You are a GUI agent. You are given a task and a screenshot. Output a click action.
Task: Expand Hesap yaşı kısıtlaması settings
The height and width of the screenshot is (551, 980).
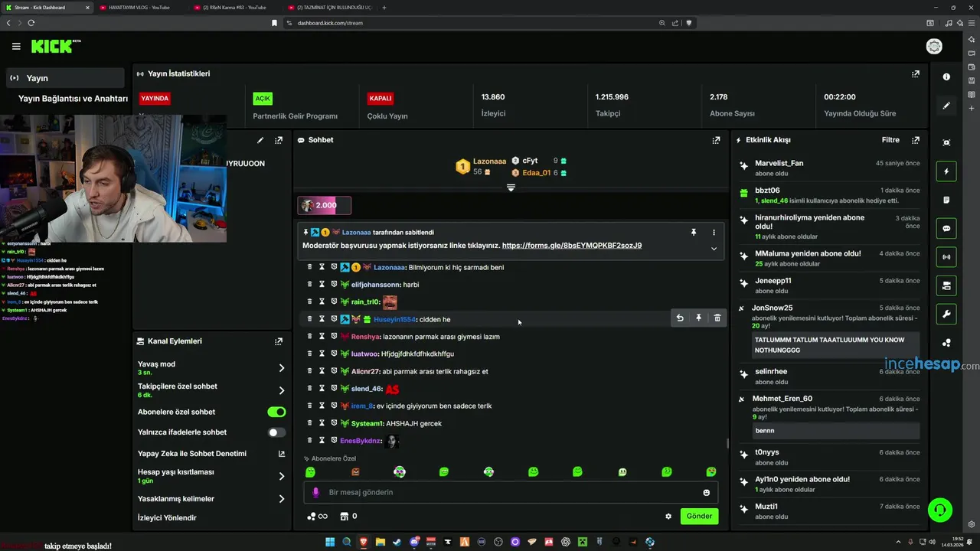click(282, 476)
